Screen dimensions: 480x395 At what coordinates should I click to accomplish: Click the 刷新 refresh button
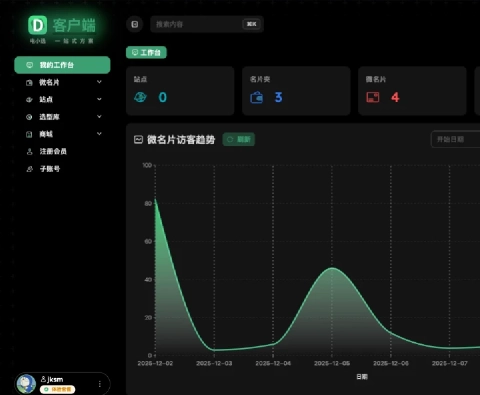click(239, 139)
